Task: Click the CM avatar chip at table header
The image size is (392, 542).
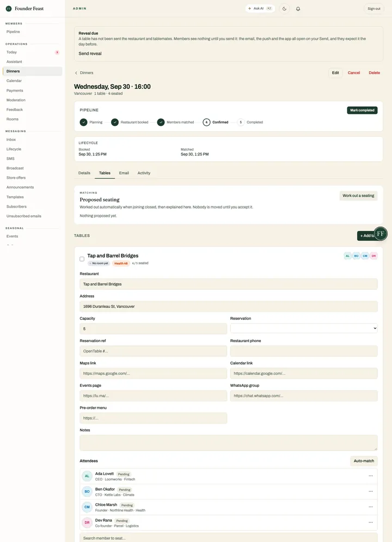Action: click(x=365, y=256)
